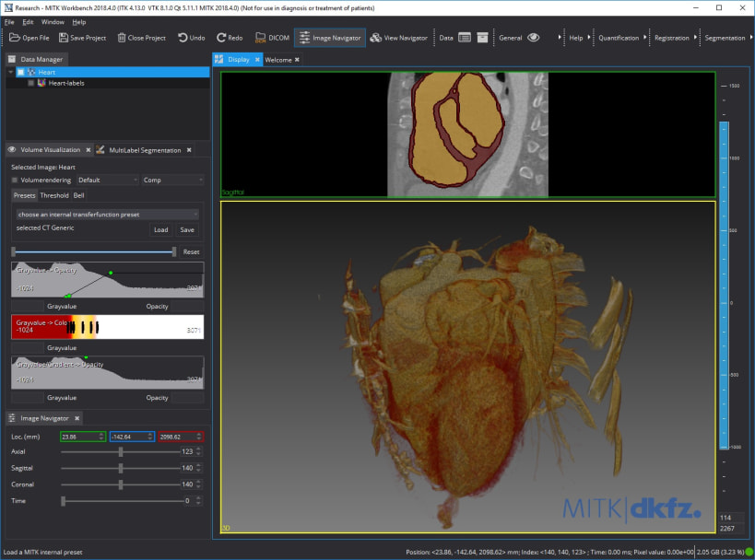Open the Default rendering mode dropdown
The height and width of the screenshot is (560, 755).
[107, 180]
